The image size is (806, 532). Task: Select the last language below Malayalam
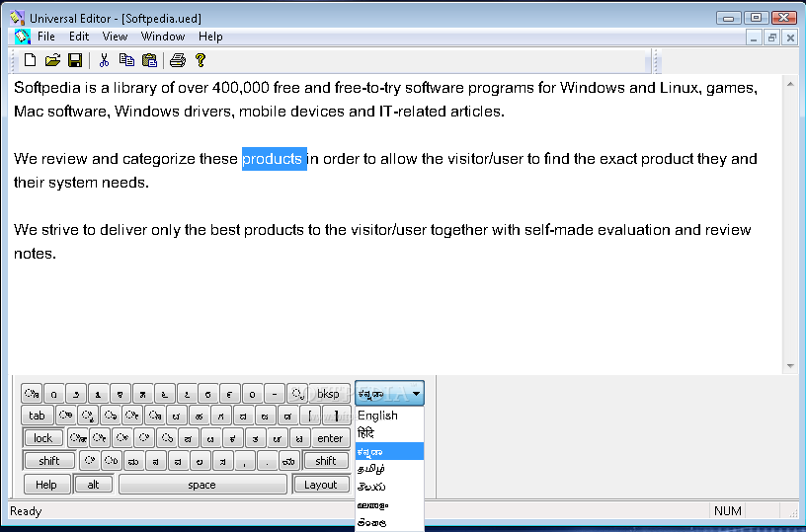[x=389, y=522]
